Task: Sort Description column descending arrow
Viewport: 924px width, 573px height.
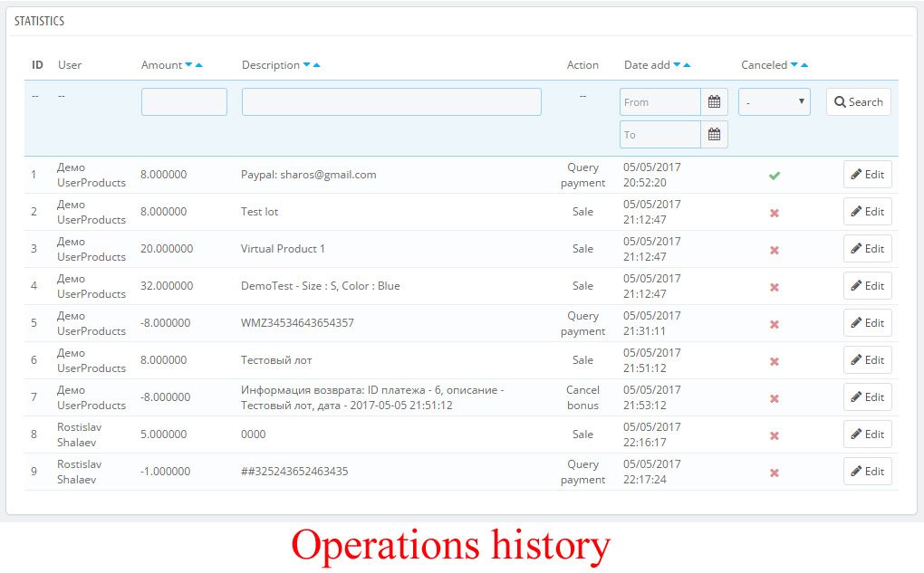Action: 306,65
